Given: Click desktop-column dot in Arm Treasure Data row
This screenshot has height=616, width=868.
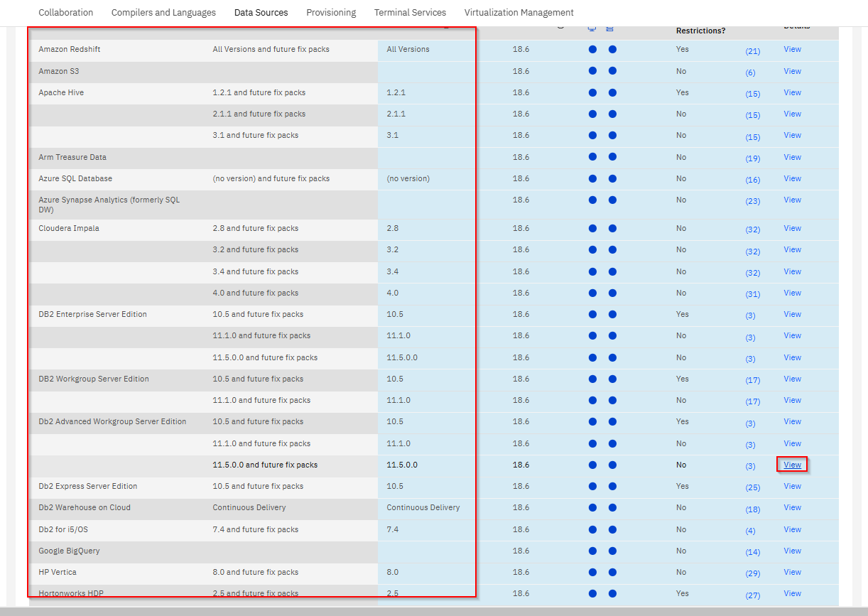Looking at the screenshot, I should [x=592, y=157].
